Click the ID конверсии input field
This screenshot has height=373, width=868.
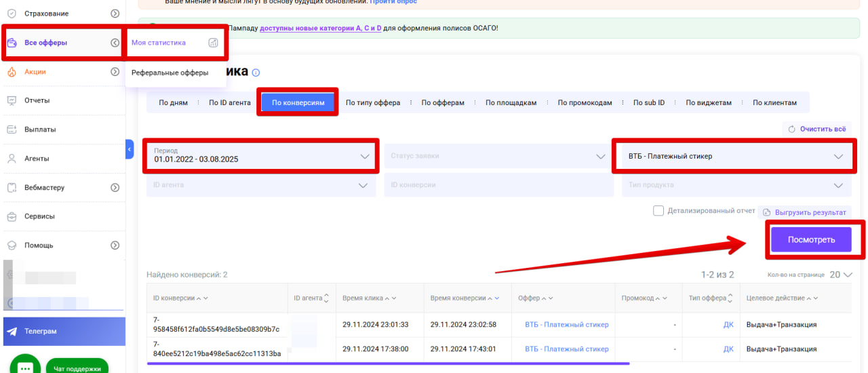coord(498,185)
